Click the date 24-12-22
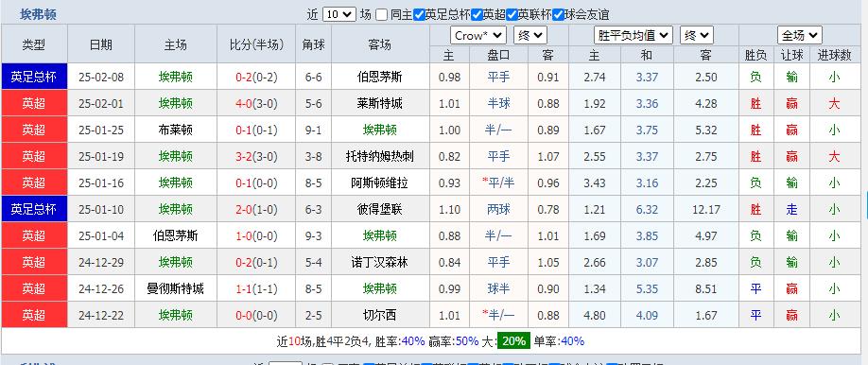Image resolution: width=868 pixels, height=365 pixels. (x=101, y=316)
